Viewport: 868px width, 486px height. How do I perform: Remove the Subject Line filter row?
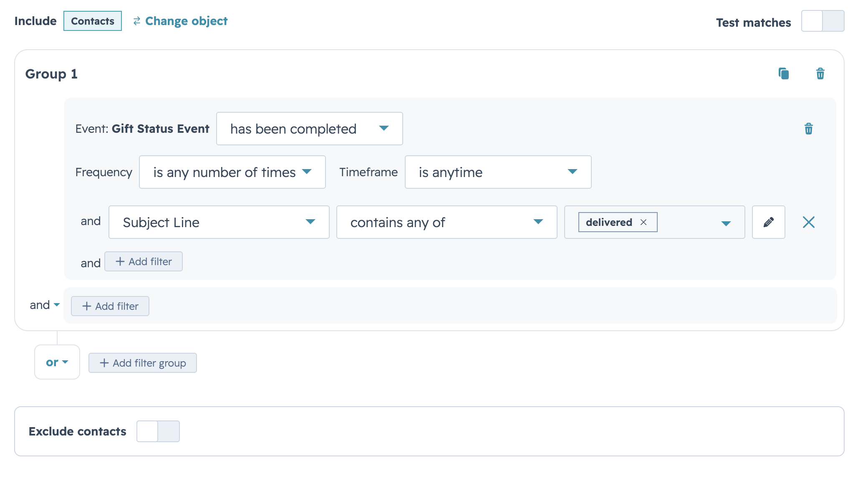point(809,222)
